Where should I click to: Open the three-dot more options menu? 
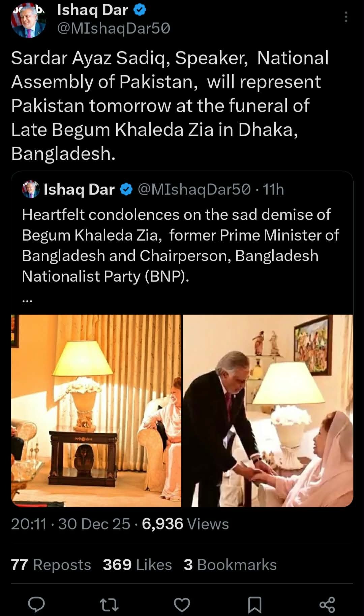(x=346, y=17)
